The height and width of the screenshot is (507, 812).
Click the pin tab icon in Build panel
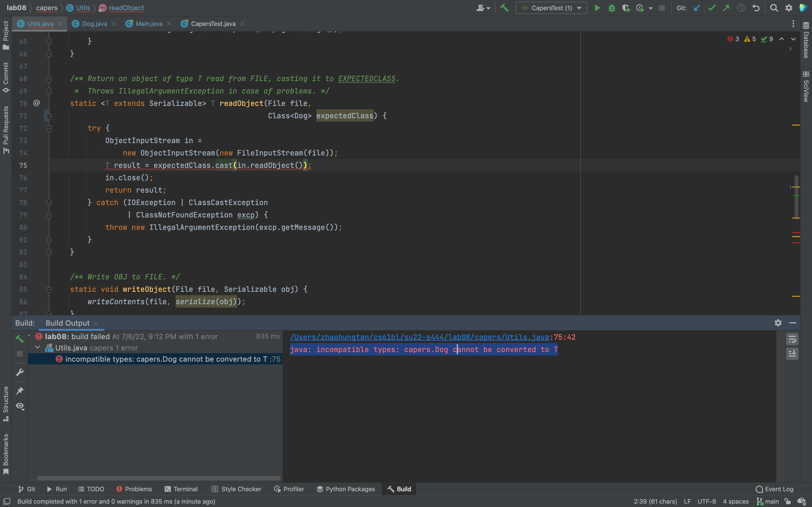coord(20,390)
